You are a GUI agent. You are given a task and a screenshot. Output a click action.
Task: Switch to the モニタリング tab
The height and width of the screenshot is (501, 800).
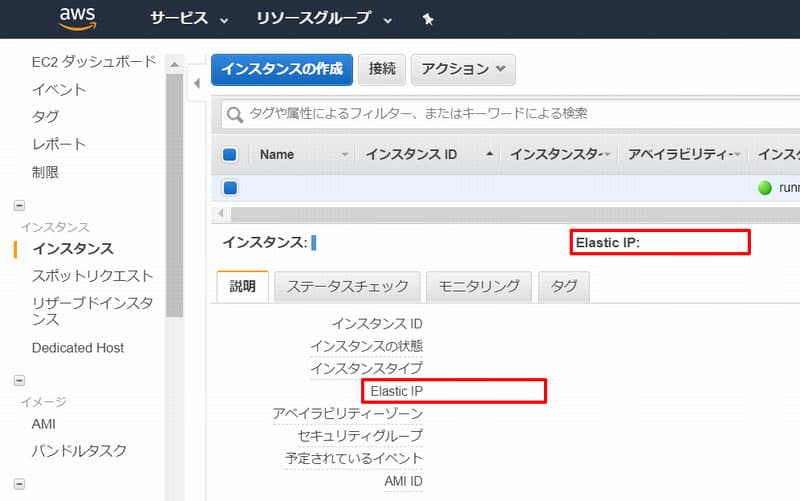click(x=479, y=287)
